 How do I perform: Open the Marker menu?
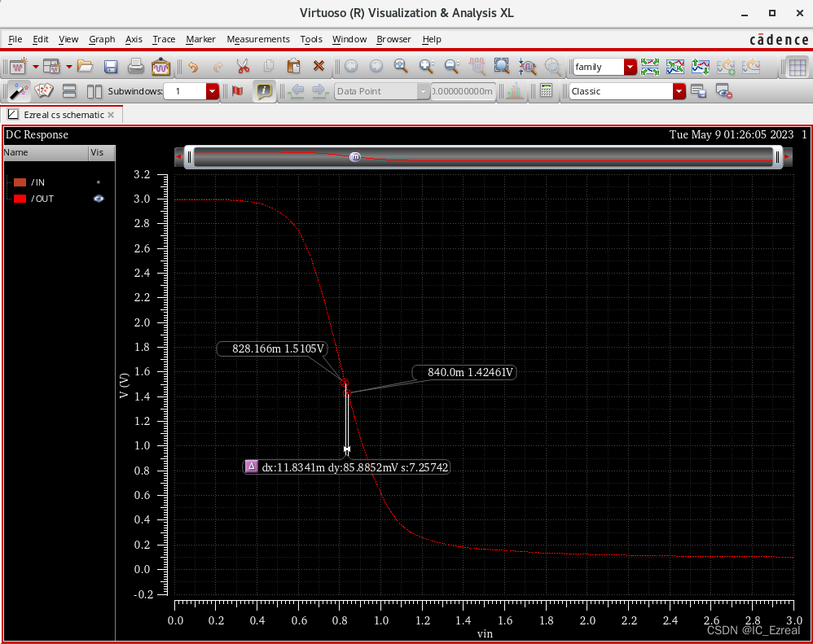200,39
